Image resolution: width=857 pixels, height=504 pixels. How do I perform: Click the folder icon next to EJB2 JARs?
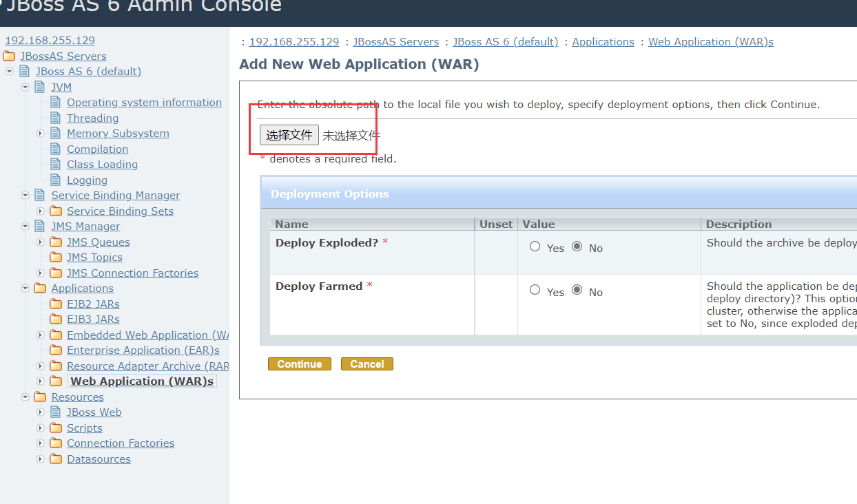pos(56,304)
